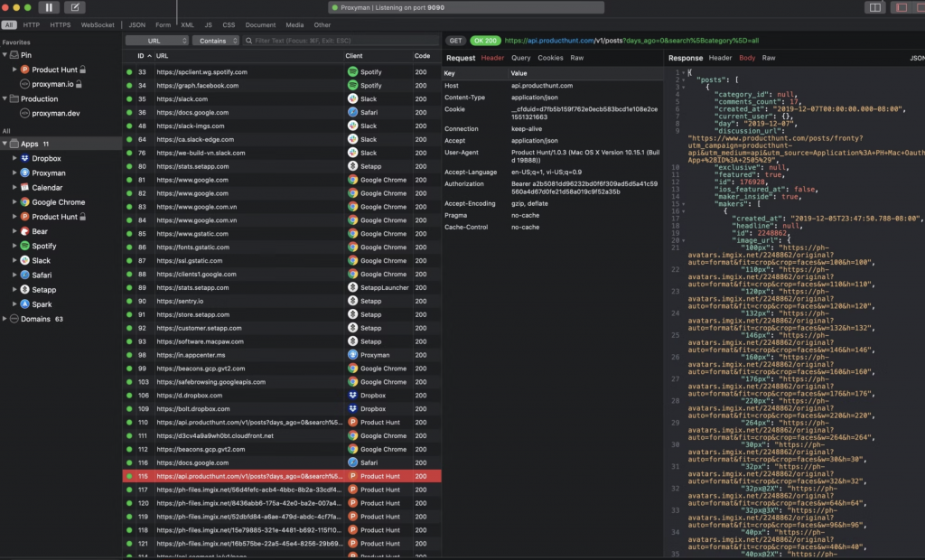
Task: Click the Dropbox client icon on row 106
Action: point(353,396)
